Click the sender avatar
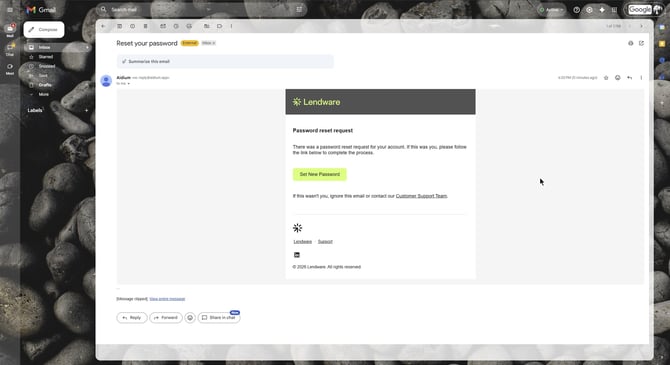670x365 pixels. [106, 80]
